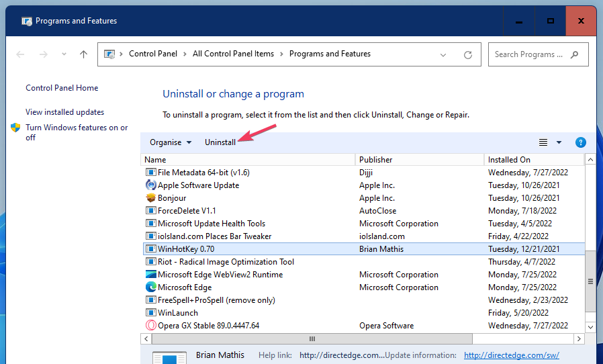This screenshot has height=364, width=603.
Task: Click the WinLaunch program icon
Action: tap(150, 312)
